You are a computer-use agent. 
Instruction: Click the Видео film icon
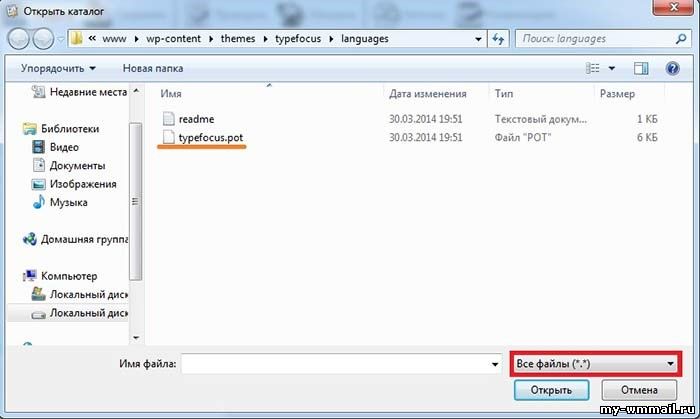38,147
